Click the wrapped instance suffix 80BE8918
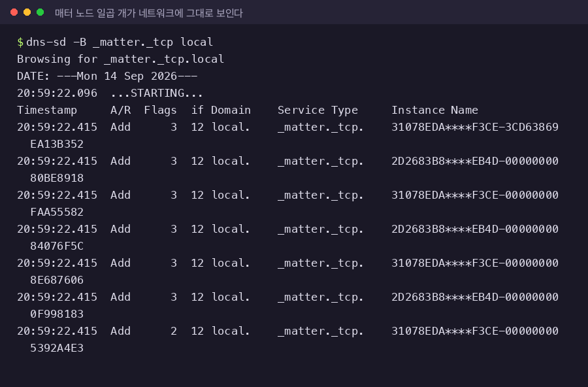588x387 pixels. click(x=57, y=178)
